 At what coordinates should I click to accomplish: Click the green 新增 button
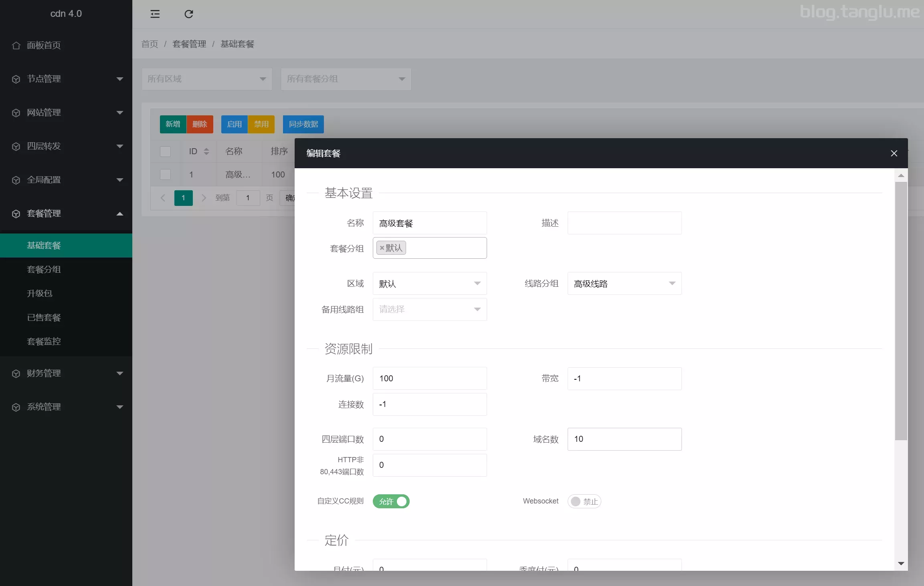173,124
